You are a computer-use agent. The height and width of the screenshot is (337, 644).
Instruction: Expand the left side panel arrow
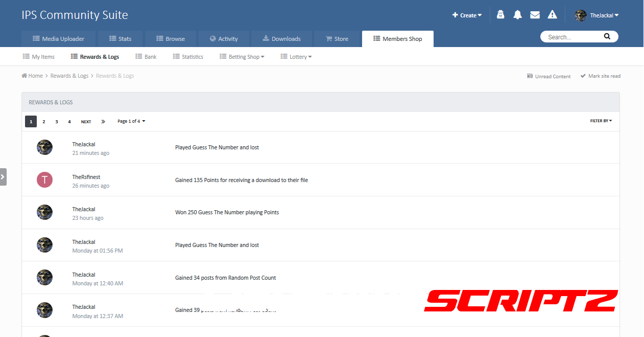pos(3,177)
